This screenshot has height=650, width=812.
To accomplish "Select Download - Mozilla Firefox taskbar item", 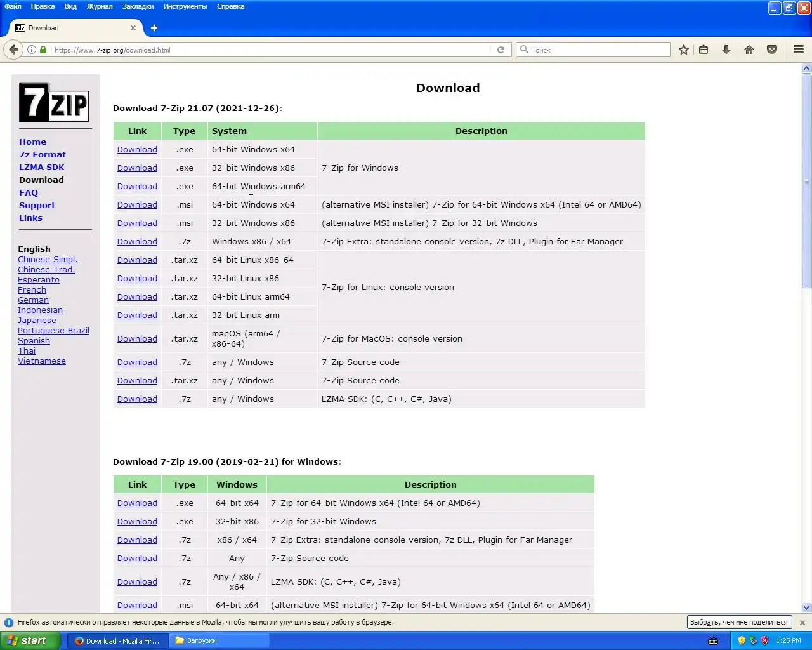I will click(x=118, y=640).
